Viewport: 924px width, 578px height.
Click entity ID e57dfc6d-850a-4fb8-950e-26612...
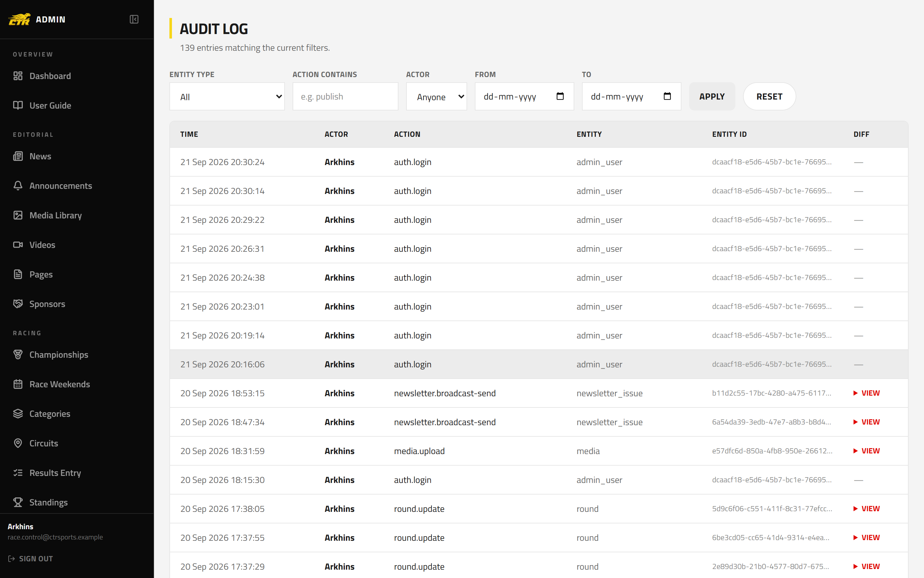click(772, 451)
